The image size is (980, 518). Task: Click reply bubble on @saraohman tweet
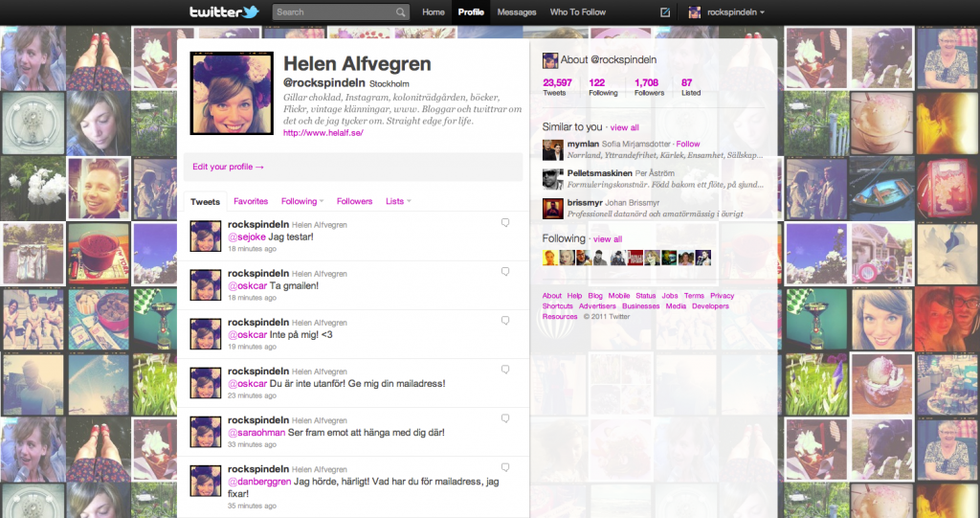(505, 417)
